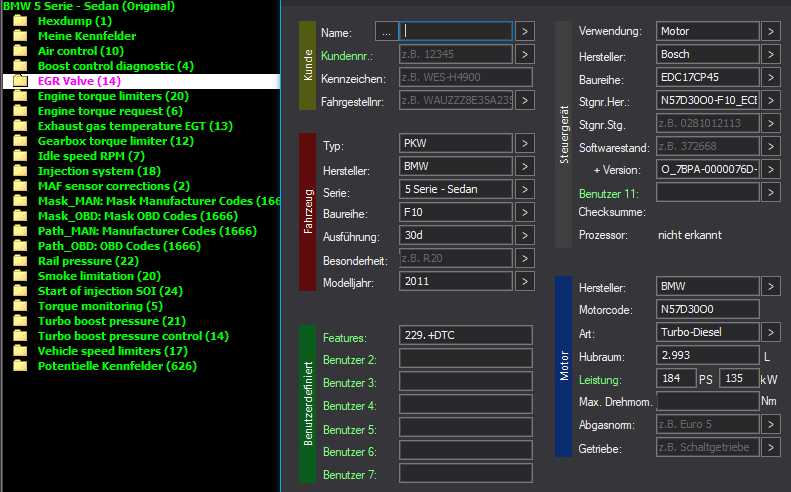The width and height of the screenshot is (791, 492).
Task: Open the Air control (10) folder
Action: click(x=81, y=51)
